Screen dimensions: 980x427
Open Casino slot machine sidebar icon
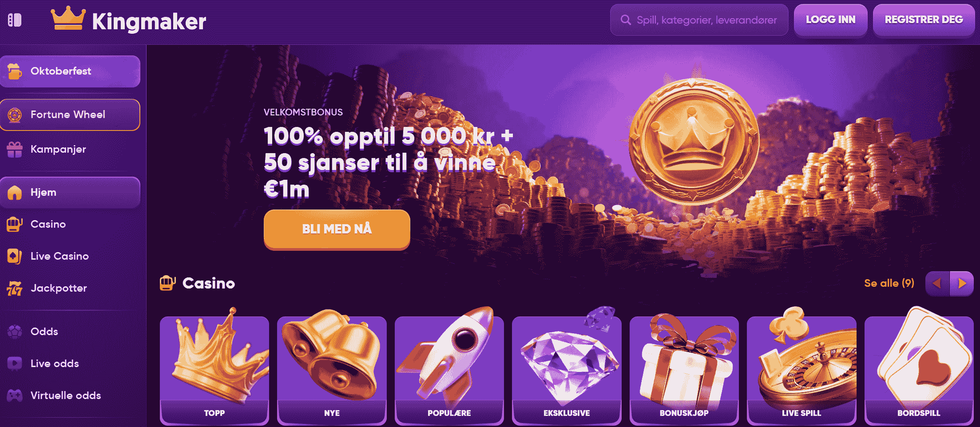pyautogui.click(x=15, y=224)
